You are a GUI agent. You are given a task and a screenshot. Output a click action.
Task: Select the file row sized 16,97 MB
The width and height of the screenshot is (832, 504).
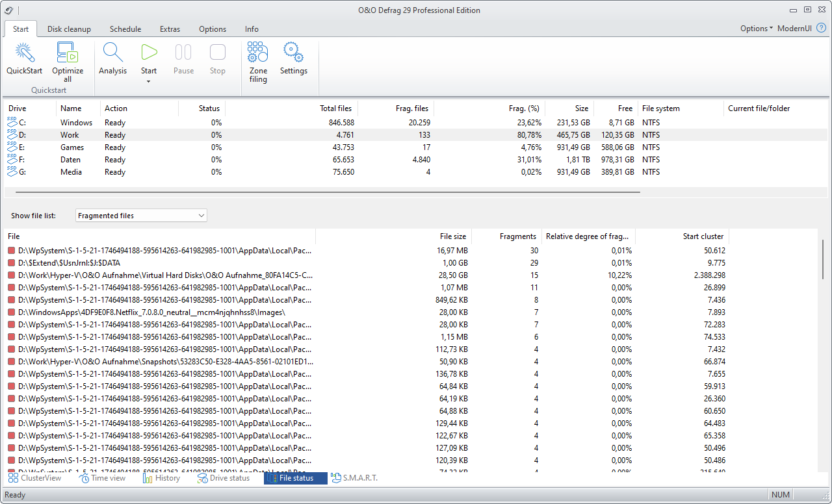367,251
